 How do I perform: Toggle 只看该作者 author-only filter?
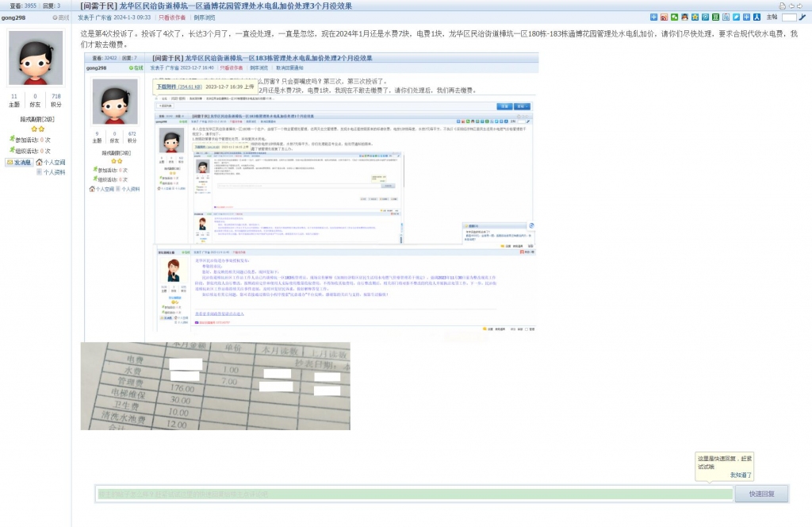[x=172, y=17]
